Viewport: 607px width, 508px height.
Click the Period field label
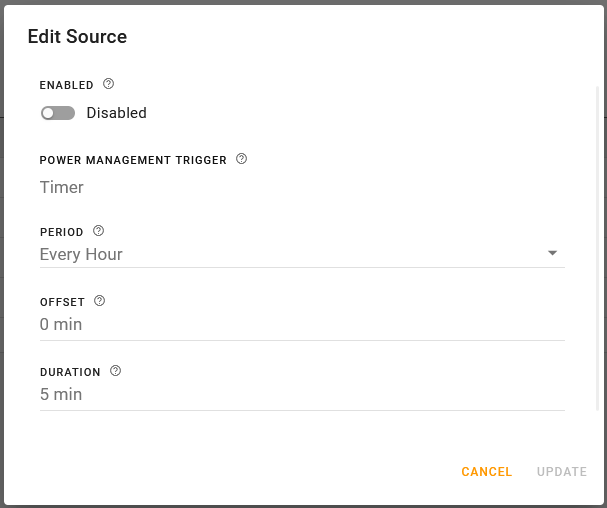pos(61,232)
